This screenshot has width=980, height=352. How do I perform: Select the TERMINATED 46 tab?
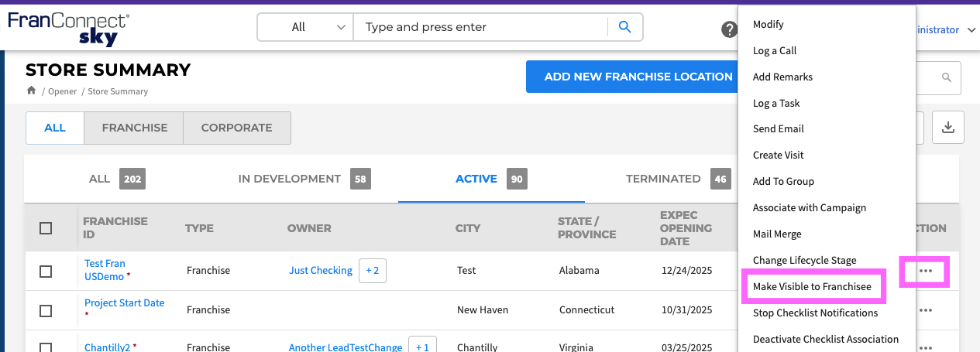679,179
